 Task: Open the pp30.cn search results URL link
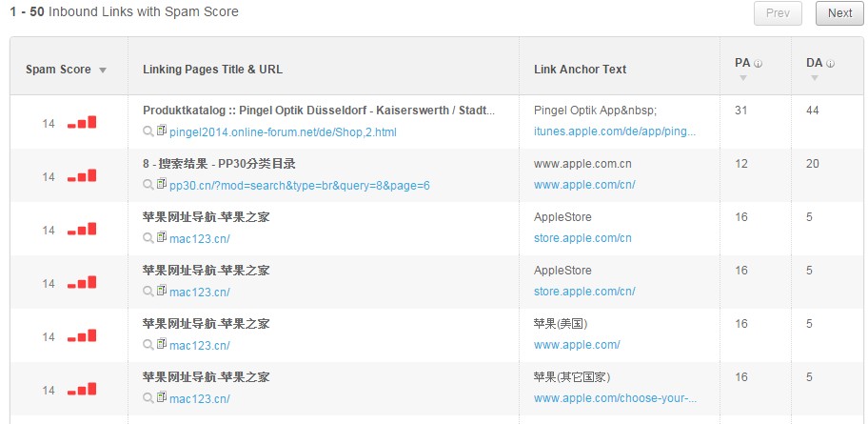point(300,186)
